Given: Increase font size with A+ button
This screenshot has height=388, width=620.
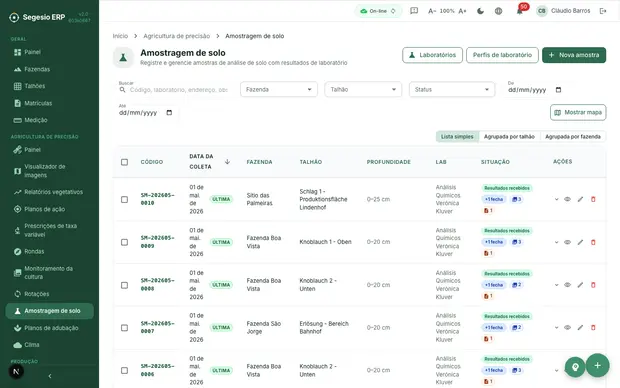Looking at the screenshot, I should click(x=462, y=11).
